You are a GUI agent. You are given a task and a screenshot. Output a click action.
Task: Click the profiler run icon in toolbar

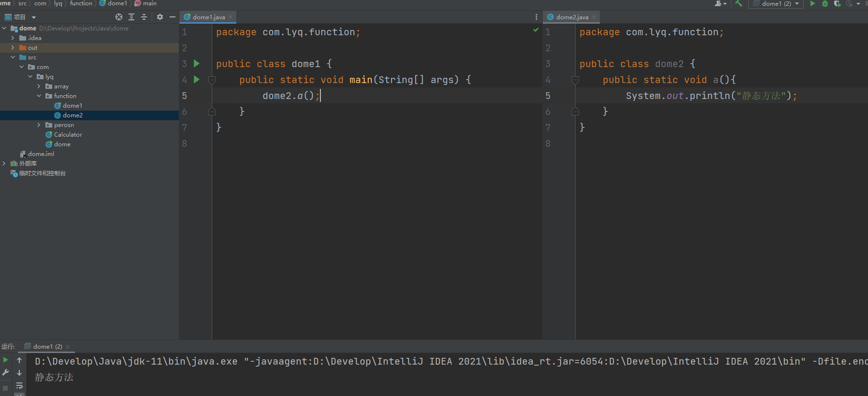point(849,3)
